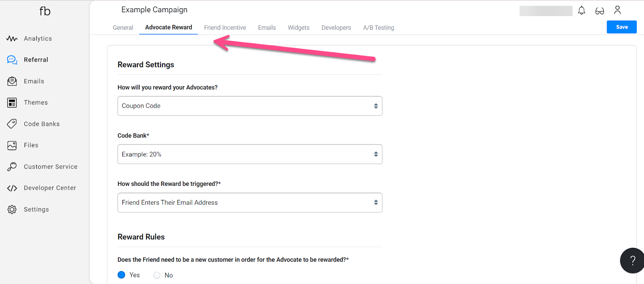Open Emails envelope icon in sidebar
Screen dimensions: 644x284
point(12,81)
